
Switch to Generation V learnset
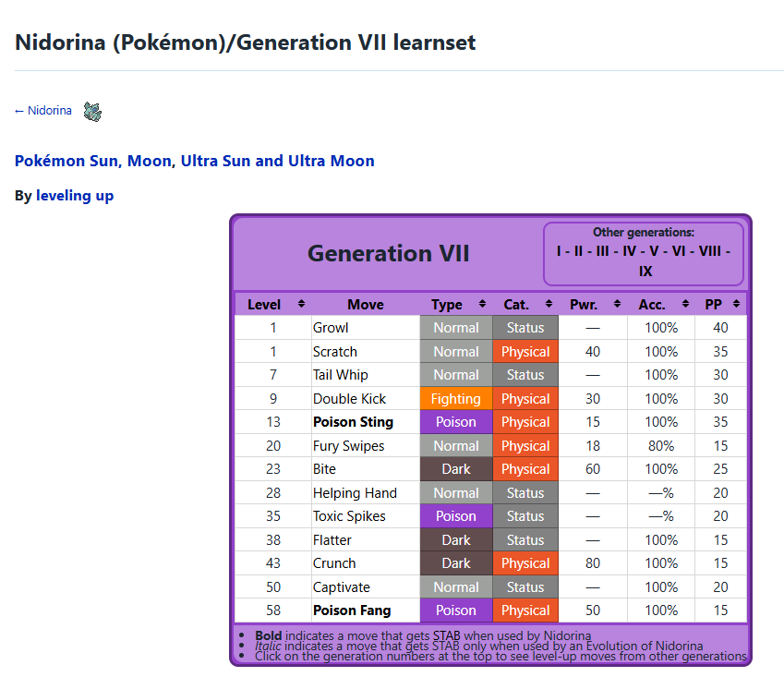coord(654,251)
